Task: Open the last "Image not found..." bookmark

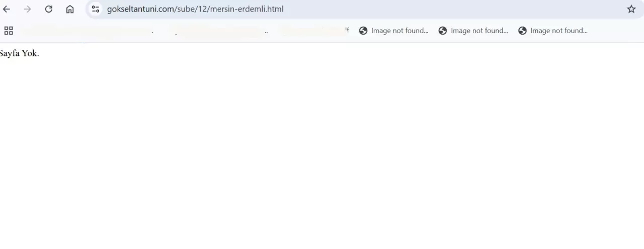Action: (x=552, y=31)
